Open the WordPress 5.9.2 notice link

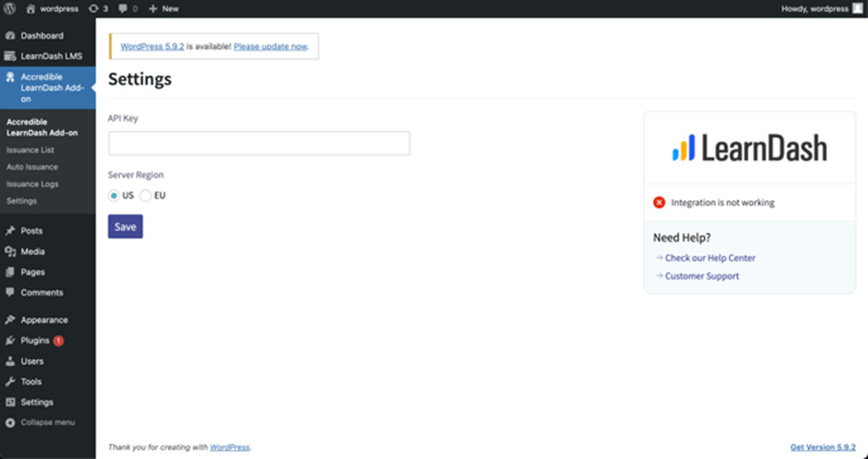pyautogui.click(x=152, y=46)
